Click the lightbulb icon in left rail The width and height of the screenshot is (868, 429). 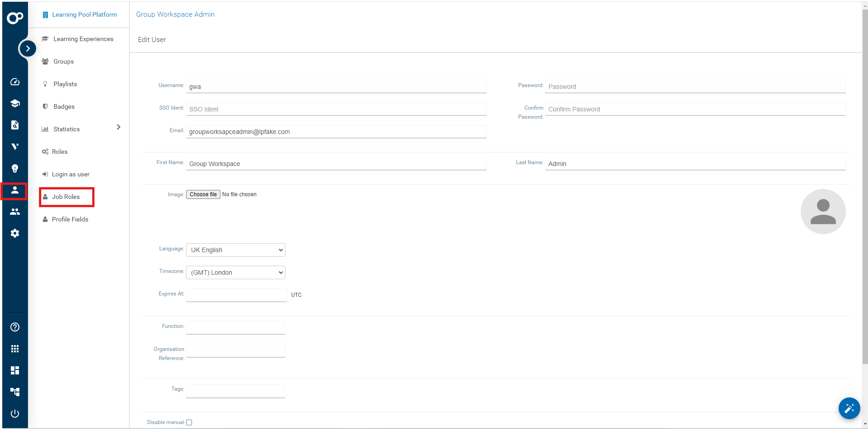point(15,168)
